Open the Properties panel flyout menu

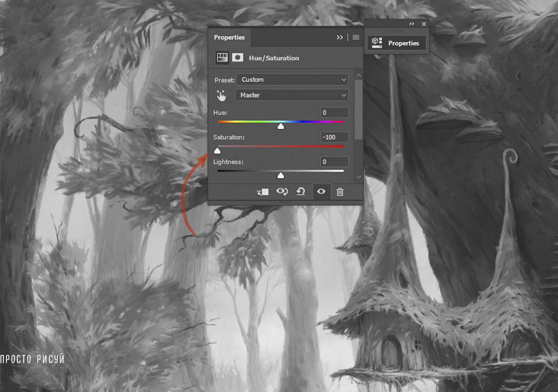(x=356, y=37)
